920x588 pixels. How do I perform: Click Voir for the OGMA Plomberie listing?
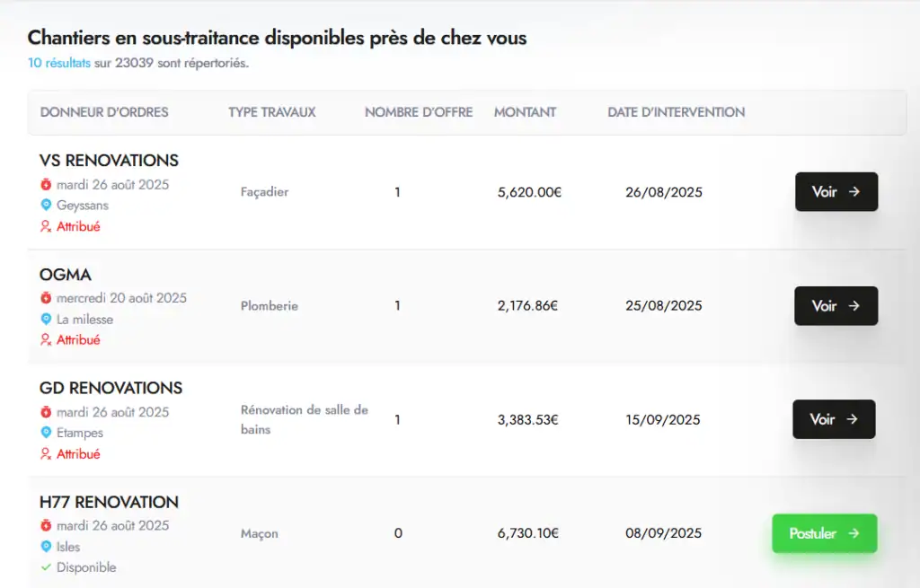tap(836, 305)
